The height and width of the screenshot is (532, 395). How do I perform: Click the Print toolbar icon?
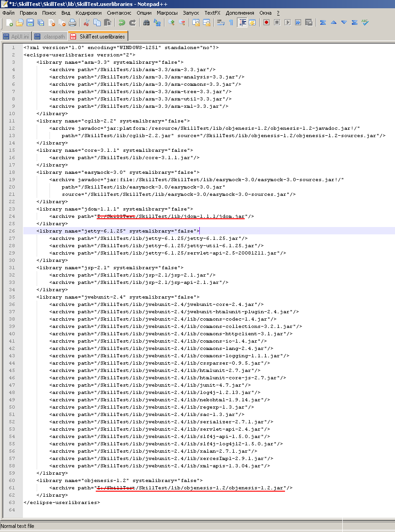[x=72, y=22]
